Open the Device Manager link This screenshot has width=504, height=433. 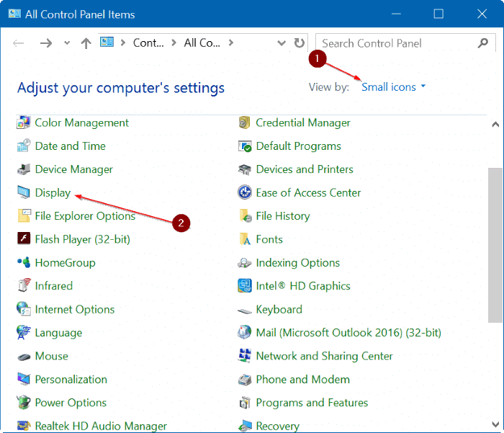tap(74, 169)
